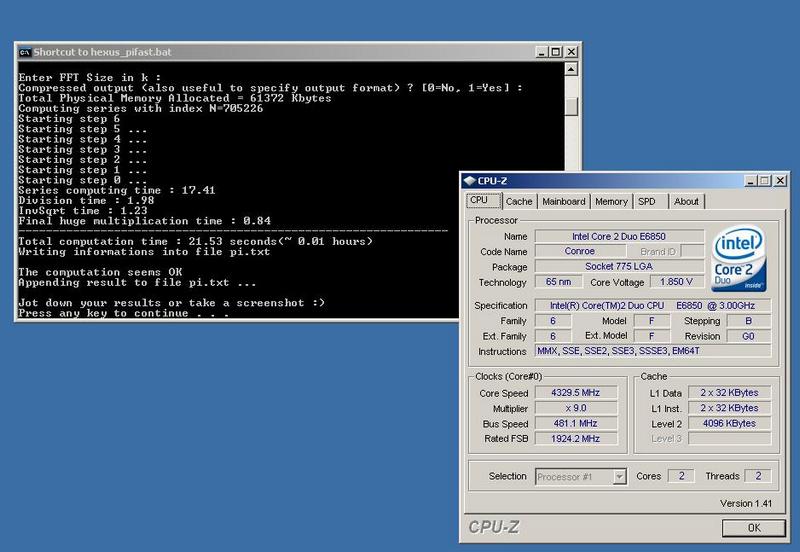Image resolution: width=800 pixels, height=552 pixels.
Task: Click the Version 1.41 label
Action: (x=746, y=504)
